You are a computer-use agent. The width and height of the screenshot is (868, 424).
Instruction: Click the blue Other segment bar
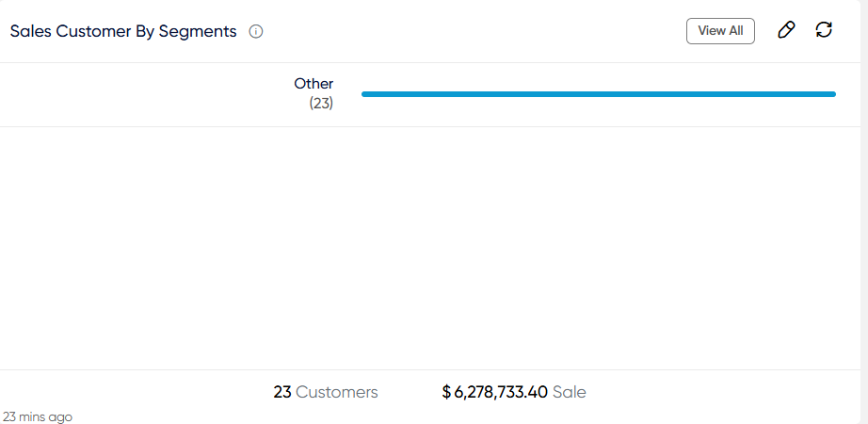[x=599, y=94]
